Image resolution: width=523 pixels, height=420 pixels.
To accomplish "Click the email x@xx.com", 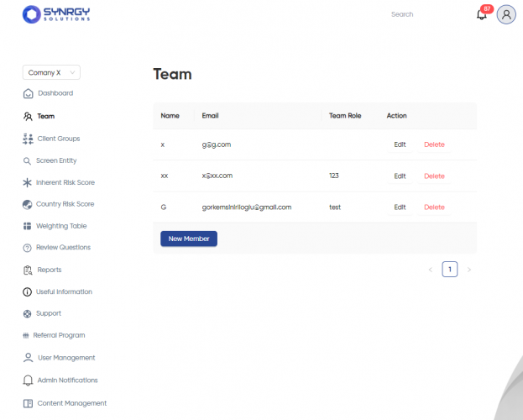I will click(x=217, y=176).
